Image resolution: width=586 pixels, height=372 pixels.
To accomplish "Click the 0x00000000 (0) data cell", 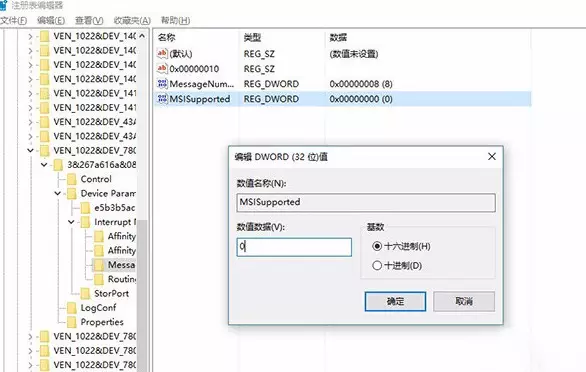I will pyautogui.click(x=361, y=99).
